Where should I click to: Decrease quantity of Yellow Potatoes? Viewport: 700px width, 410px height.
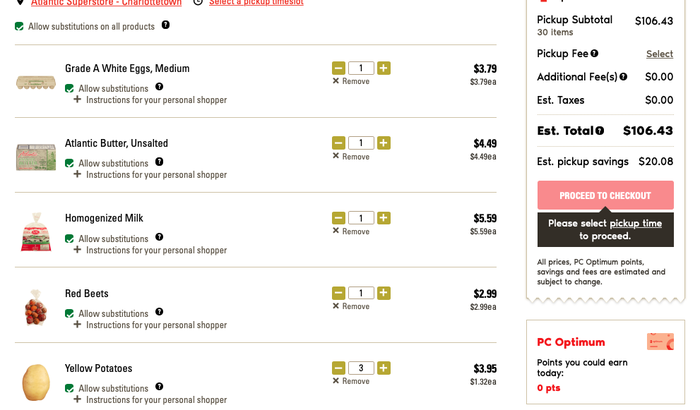coord(339,368)
